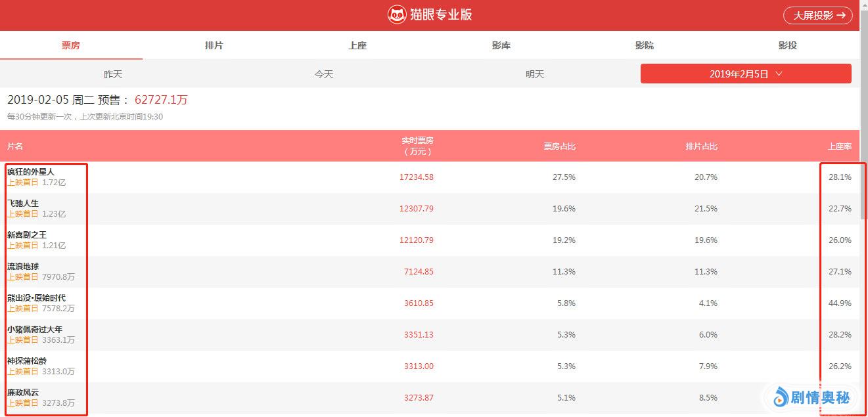The height and width of the screenshot is (417, 868).
Task: Click the 熊出没·原始时代 movie entry
Action: (37, 298)
